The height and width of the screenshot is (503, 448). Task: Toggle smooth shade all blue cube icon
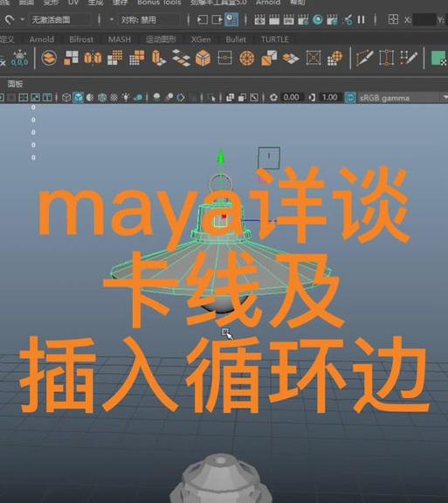pyautogui.click(x=79, y=98)
